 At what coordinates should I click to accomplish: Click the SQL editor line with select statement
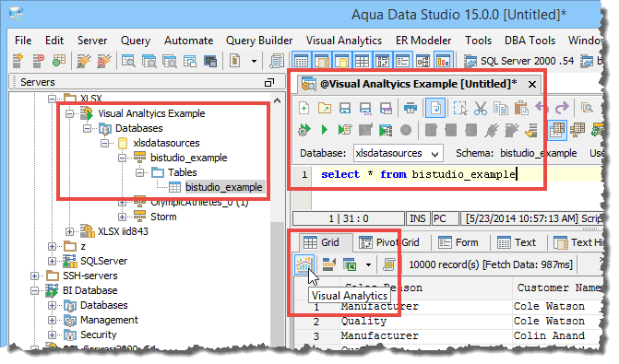(419, 174)
